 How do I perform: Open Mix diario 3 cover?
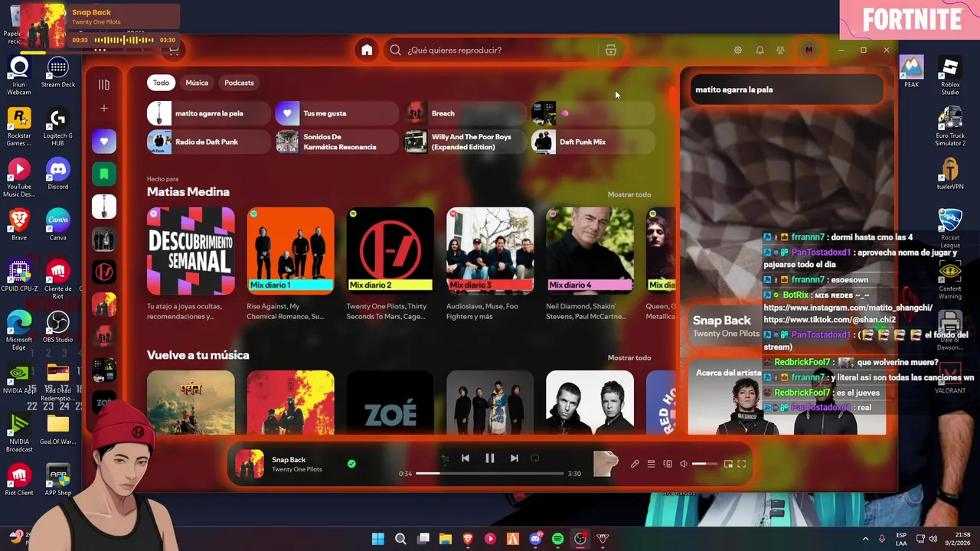coord(490,251)
